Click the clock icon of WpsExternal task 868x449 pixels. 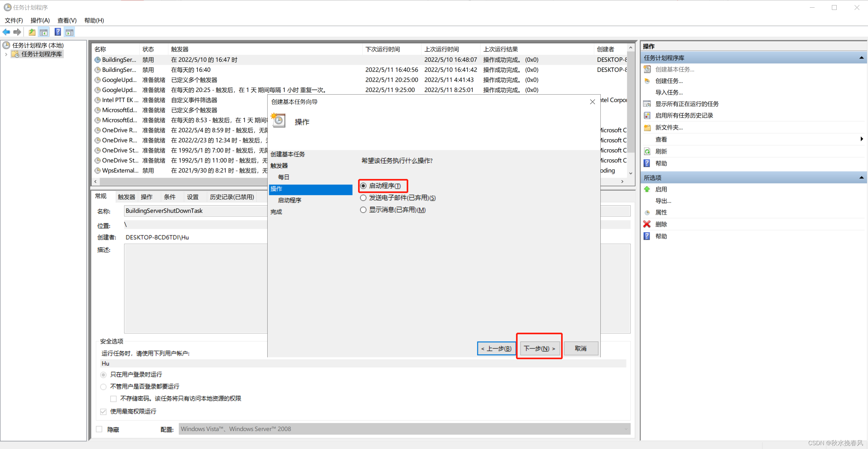pyautogui.click(x=98, y=170)
